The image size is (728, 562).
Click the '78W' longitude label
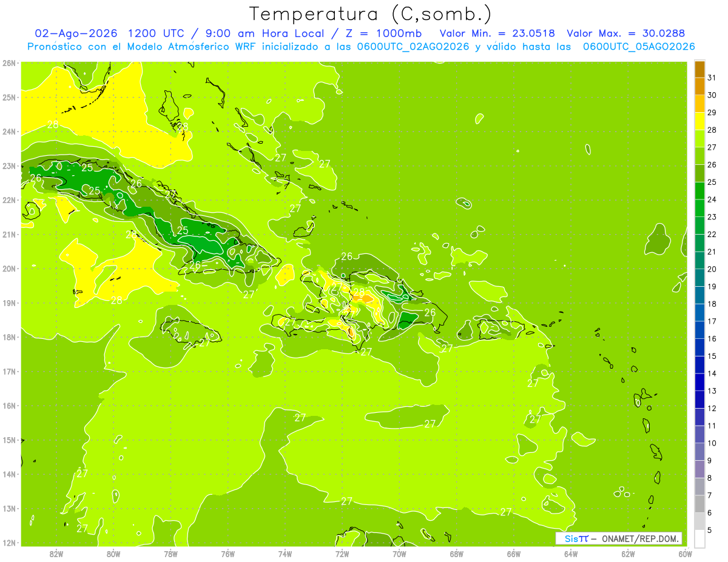[170, 554]
